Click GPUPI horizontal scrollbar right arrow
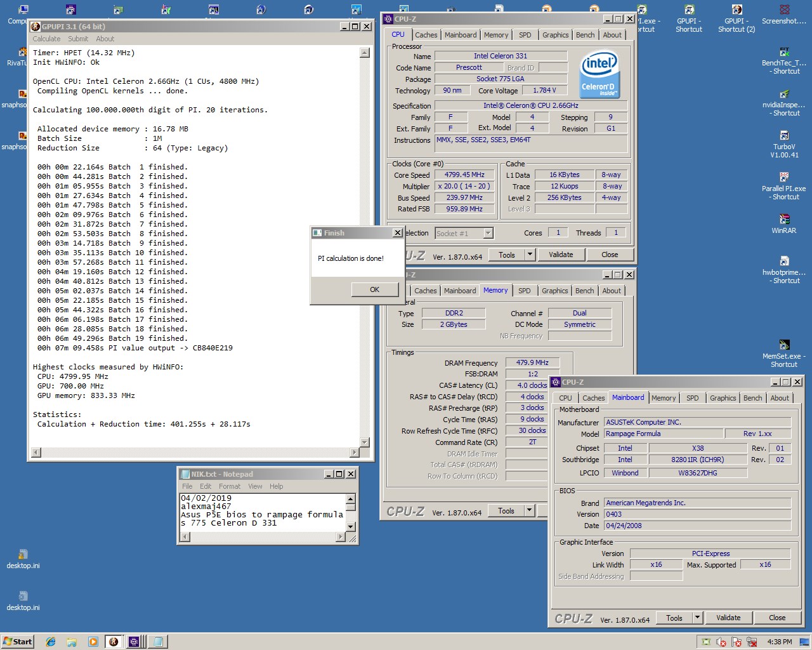This screenshot has width=812, height=650. click(355, 453)
